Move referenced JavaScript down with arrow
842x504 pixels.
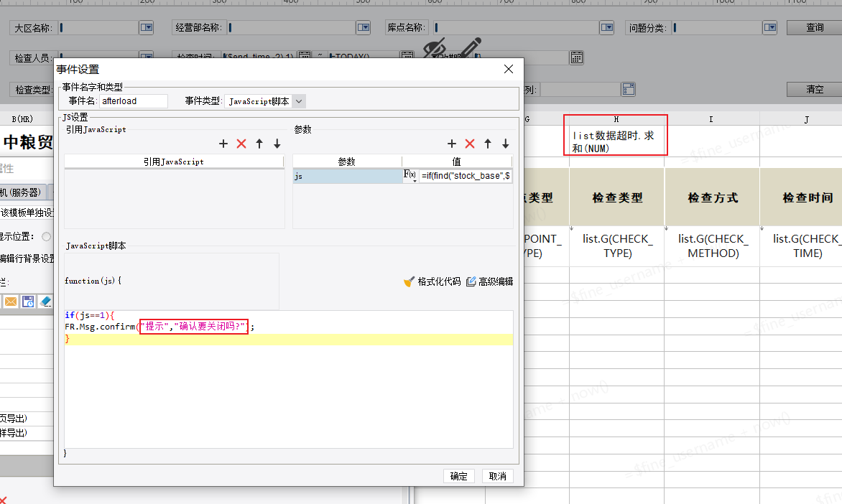click(277, 144)
